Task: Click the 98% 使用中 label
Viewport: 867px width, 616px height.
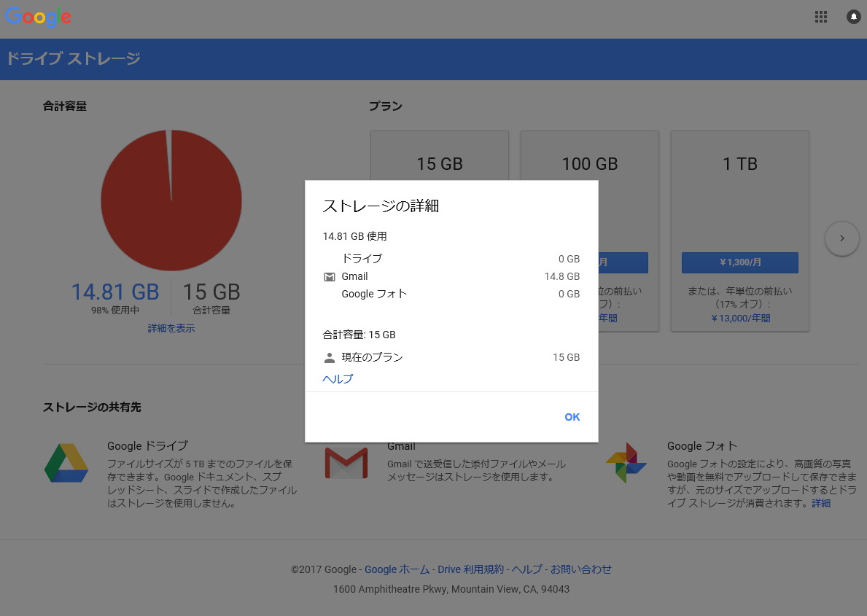Action: (x=115, y=311)
